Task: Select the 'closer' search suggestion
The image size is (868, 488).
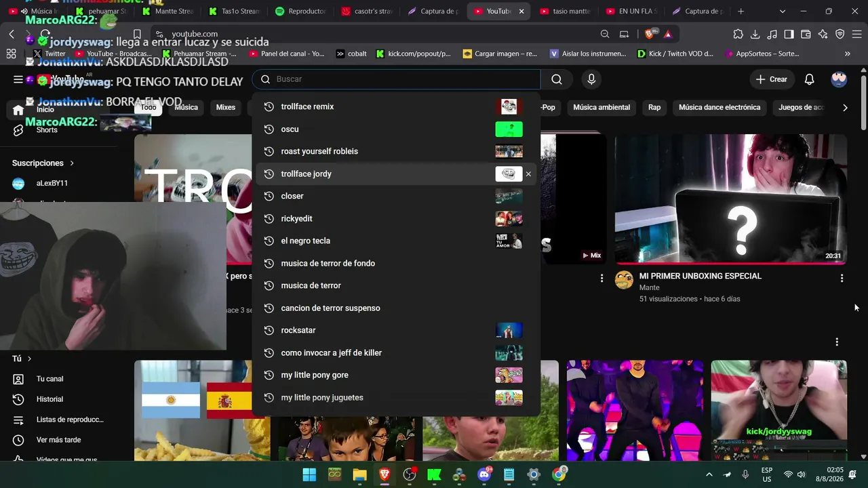Action: pos(396,196)
